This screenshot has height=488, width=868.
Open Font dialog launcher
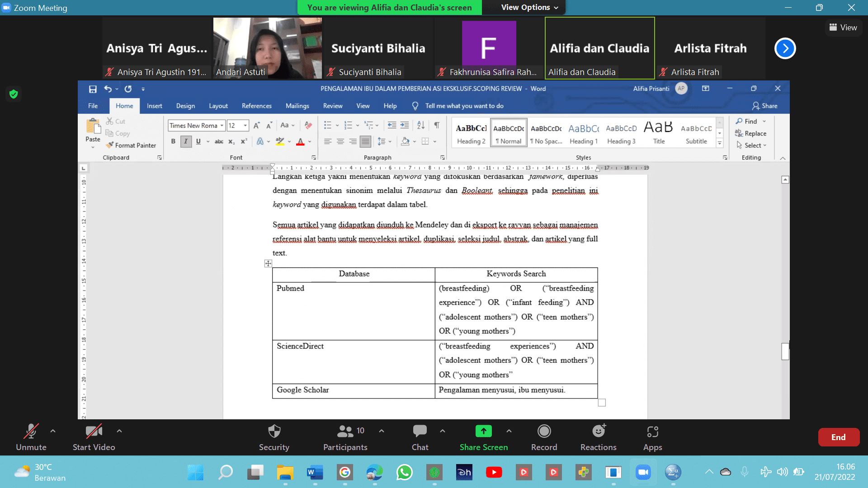314,158
